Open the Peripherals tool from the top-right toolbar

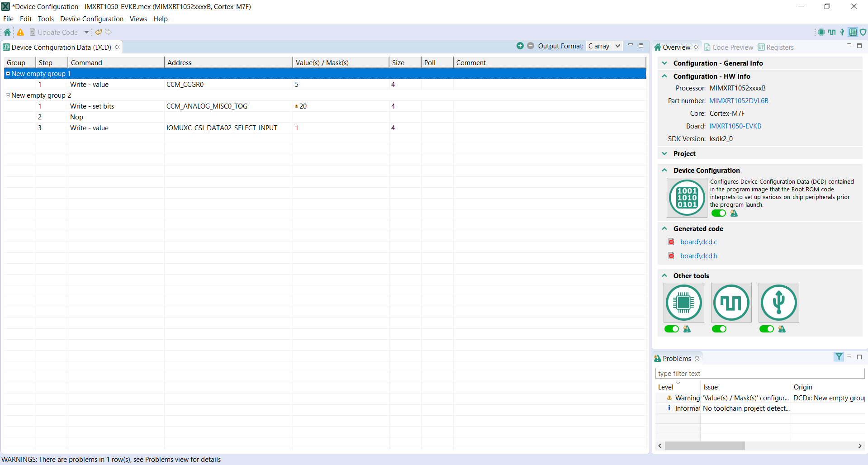tap(842, 32)
